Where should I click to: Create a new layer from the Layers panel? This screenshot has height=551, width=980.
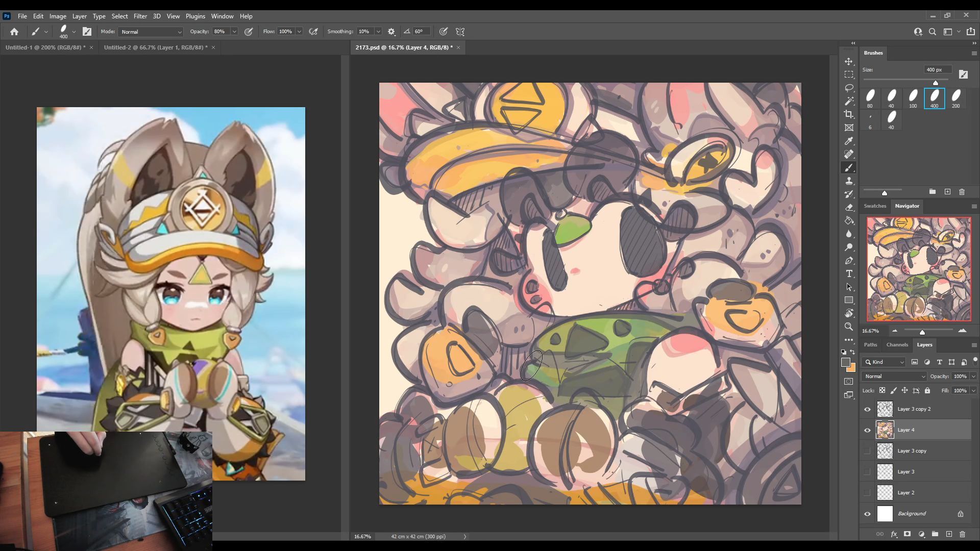click(949, 534)
